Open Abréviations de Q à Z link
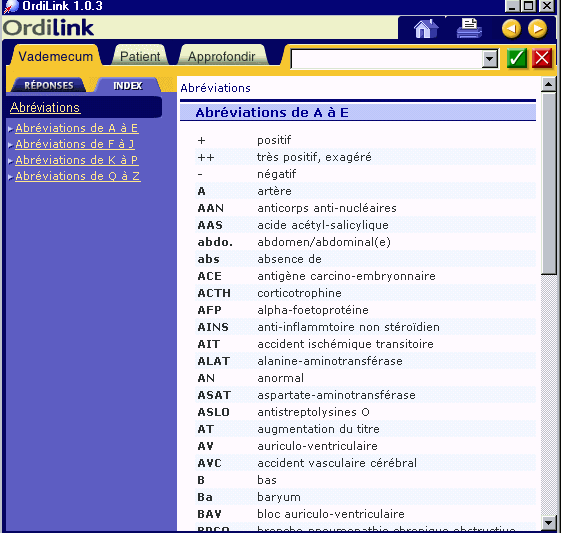 click(78, 176)
